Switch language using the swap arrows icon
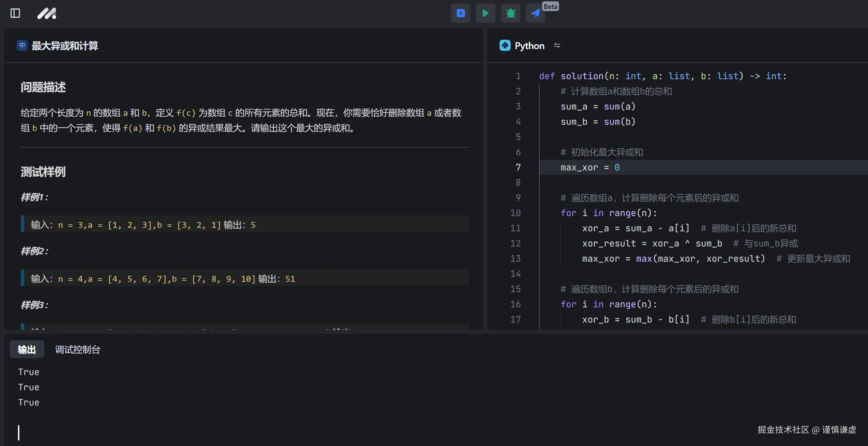Screen dimensions: 868x446 557,45
